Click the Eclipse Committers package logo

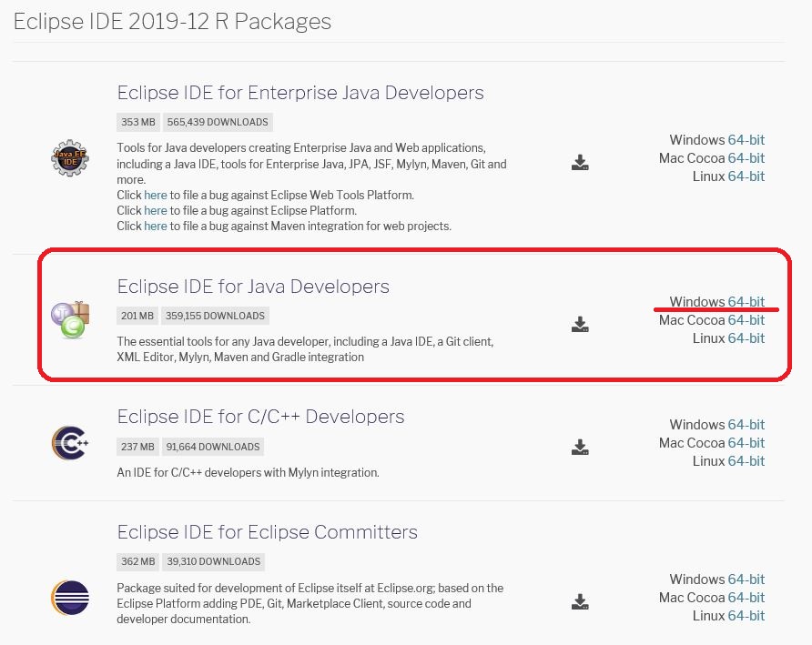(x=70, y=598)
